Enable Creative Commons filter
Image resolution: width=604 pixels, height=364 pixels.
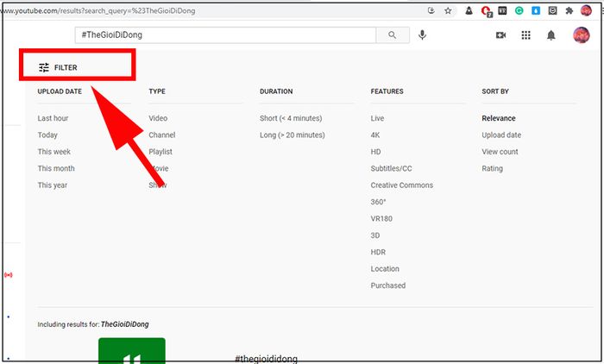[x=402, y=185]
